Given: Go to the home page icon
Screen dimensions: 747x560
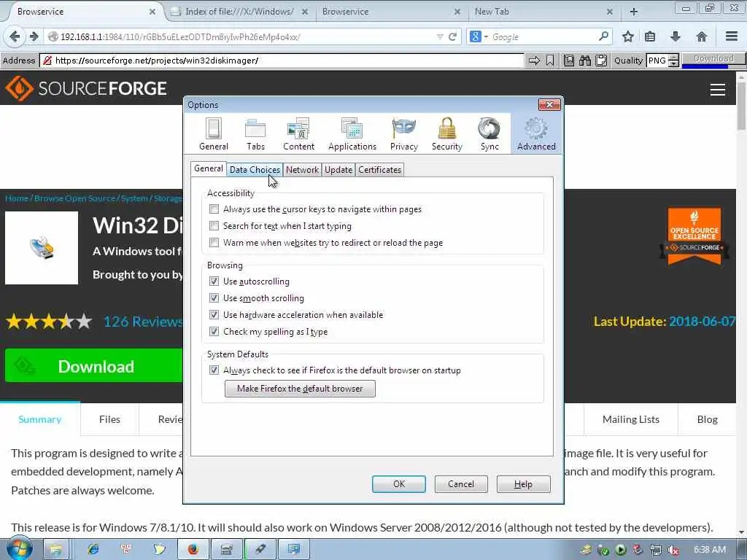Looking at the screenshot, I should click(701, 36).
